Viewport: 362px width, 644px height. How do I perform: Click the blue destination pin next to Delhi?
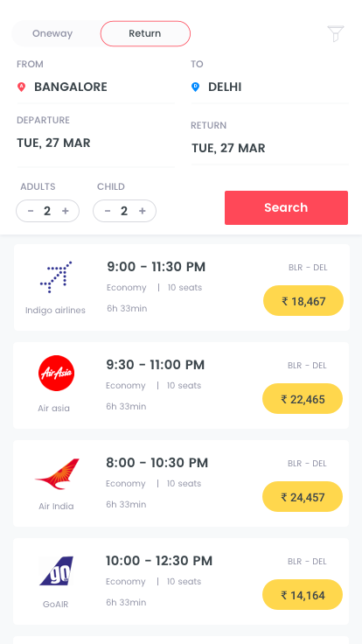click(195, 87)
